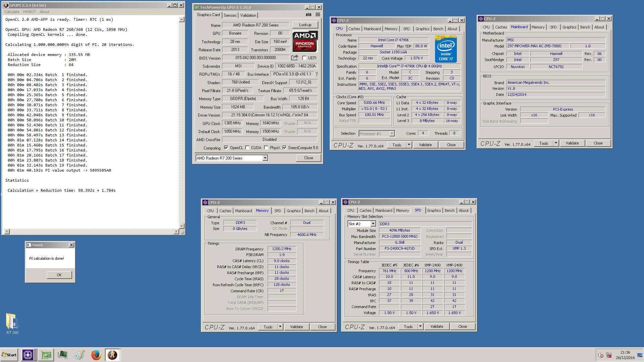Image resolution: width=644 pixels, height=362 pixels.
Task: Click the NB Frequency 4600.6 MHz value
Action: tap(307, 235)
